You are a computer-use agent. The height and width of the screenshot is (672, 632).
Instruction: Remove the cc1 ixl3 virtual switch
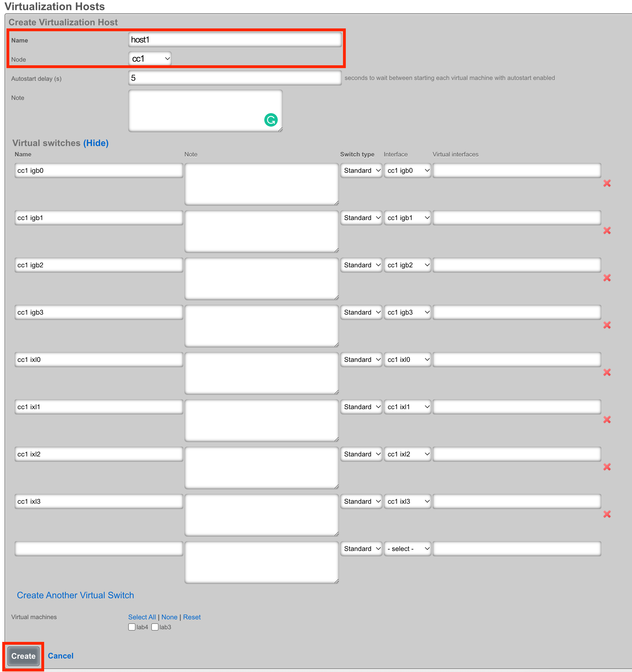607,514
